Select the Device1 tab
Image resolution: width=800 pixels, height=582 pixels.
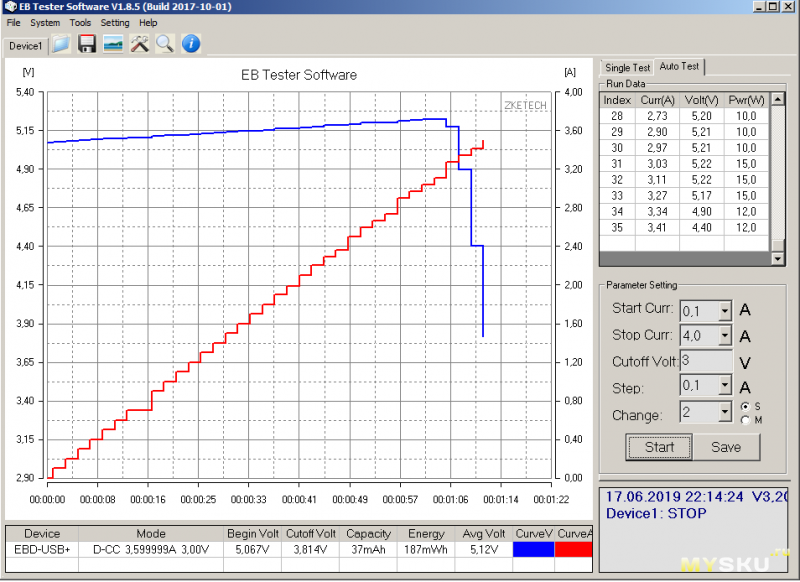pyautogui.click(x=26, y=46)
